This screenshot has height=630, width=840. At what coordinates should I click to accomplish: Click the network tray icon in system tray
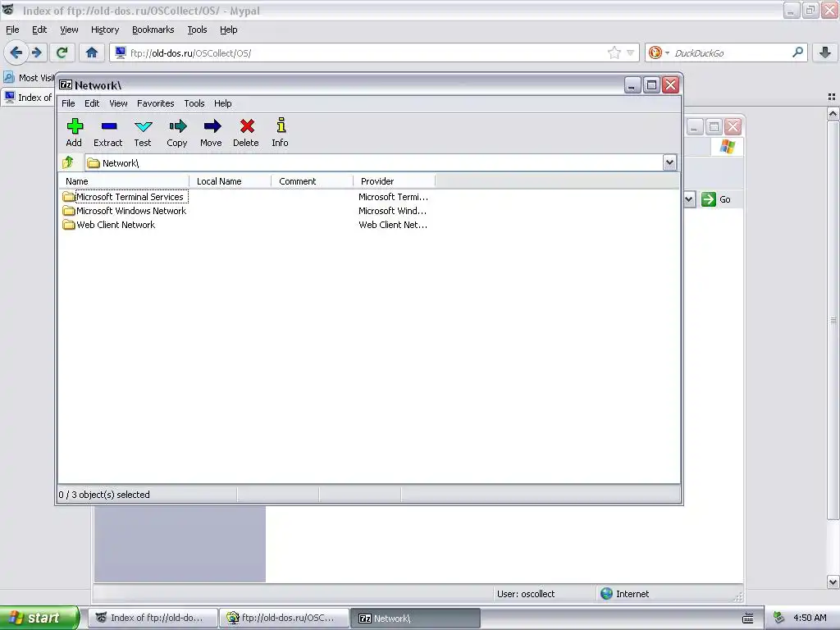(779, 618)
